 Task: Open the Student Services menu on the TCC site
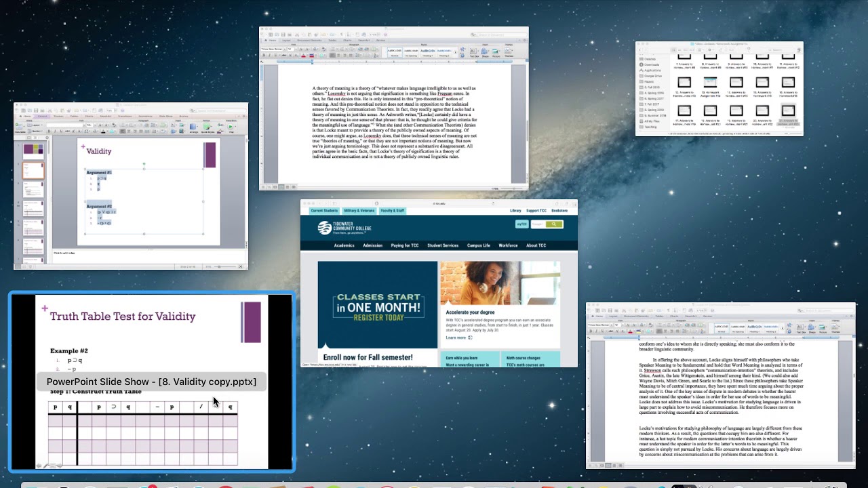click(x=443, y=245)
